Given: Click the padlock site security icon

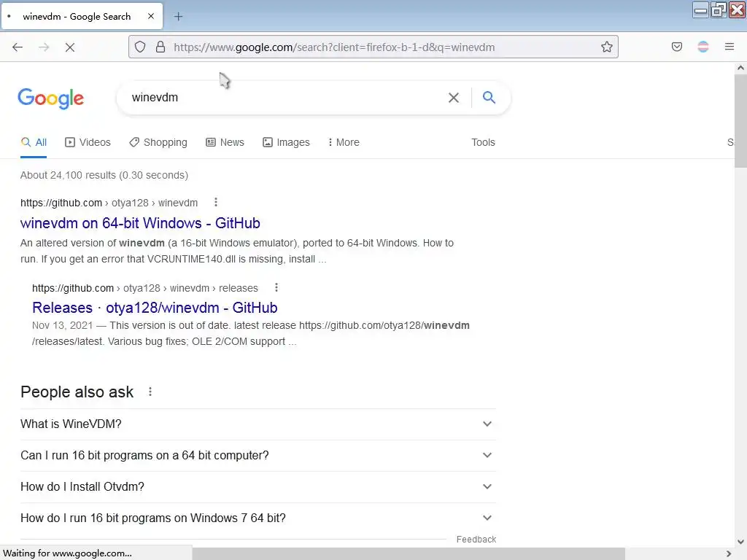Looking at the screenshot, I should click(160, 47).
